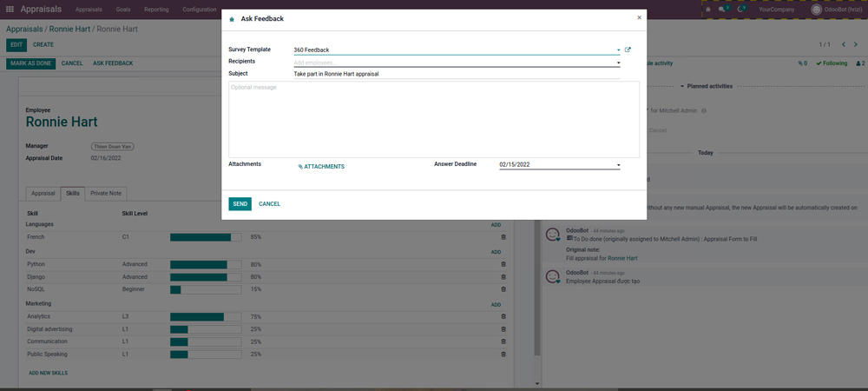Click the Thien Doan Van manager tag
The image size is (868, 391).
coord(113,147)
